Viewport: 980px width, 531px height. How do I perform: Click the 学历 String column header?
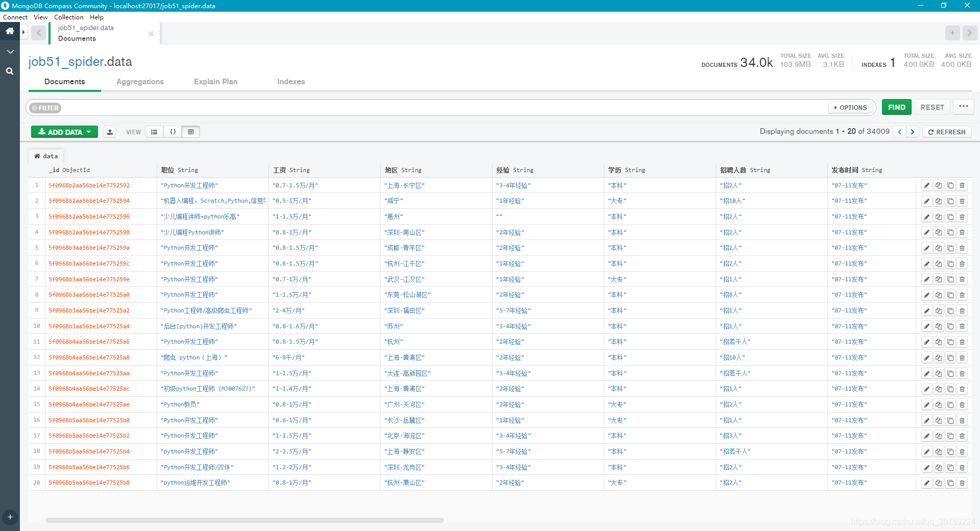coord(626,170)
